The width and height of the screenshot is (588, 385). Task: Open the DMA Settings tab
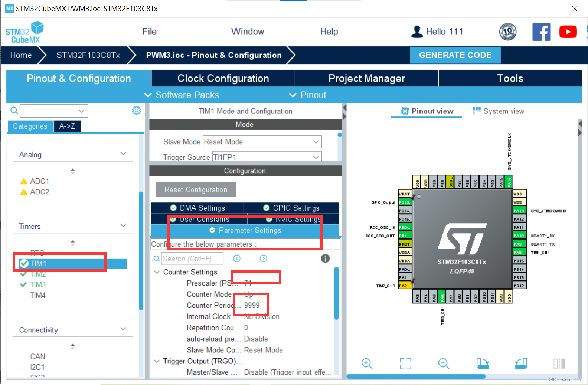coord(197,208)
